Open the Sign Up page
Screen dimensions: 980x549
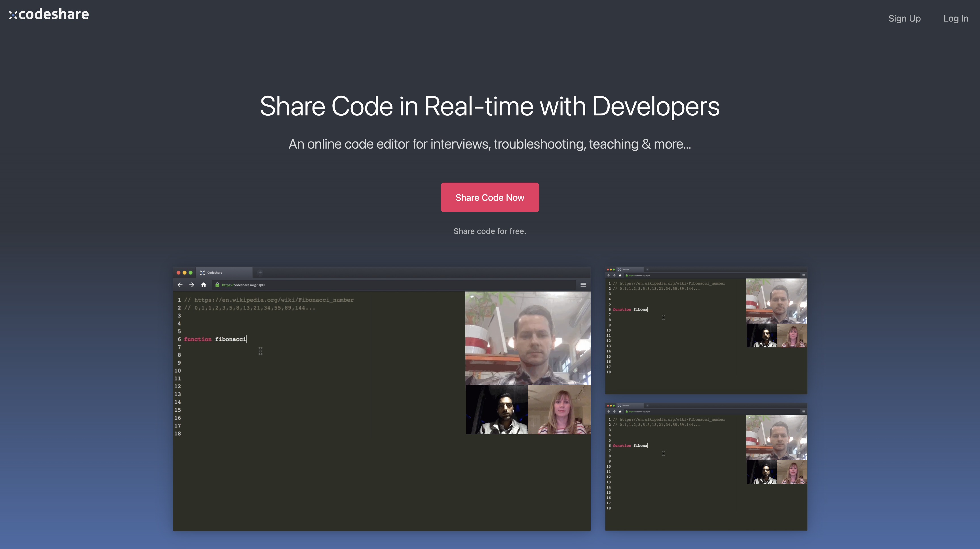pyautogui.click(x=904, y=18)
